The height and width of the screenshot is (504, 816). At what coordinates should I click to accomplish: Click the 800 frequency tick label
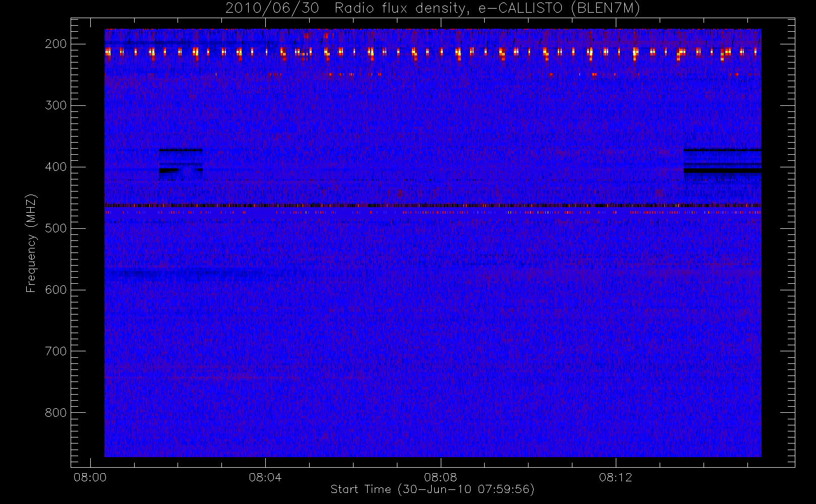(x=56, y=413)
